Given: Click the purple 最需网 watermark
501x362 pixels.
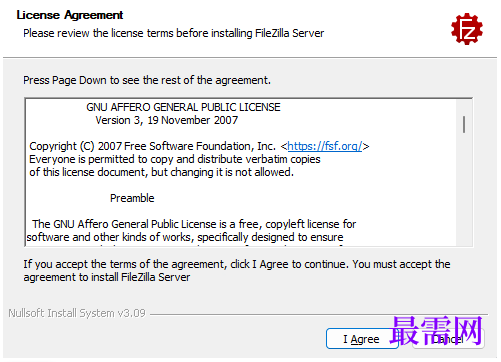Looking at the screenshot, I should pos(436,331).
